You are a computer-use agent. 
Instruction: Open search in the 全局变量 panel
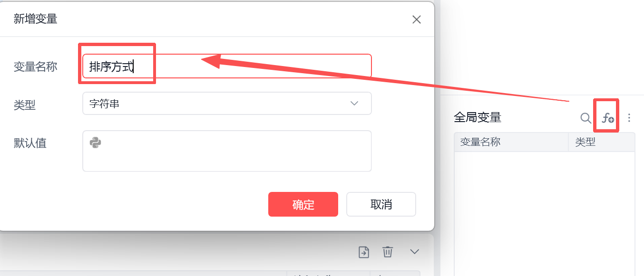586,118
